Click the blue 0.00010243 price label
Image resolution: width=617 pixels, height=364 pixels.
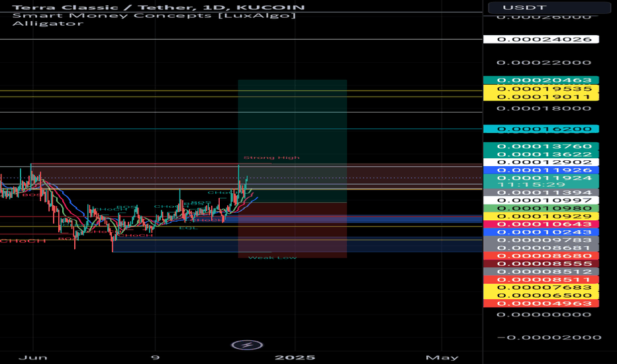click(541, 232)
